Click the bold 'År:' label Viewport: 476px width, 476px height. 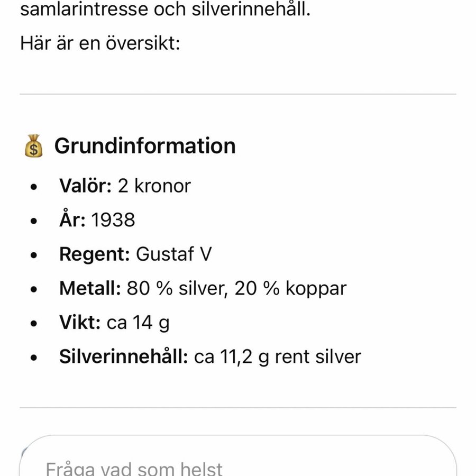tap(72, 219)
